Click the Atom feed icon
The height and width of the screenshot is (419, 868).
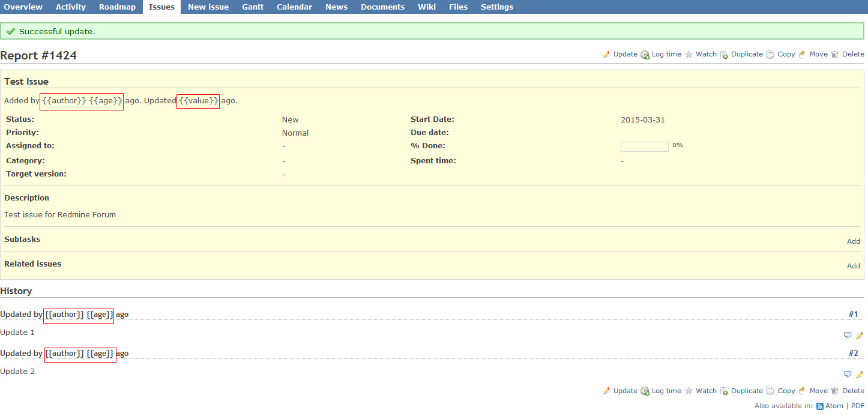pyautogui.click(x=820, y=406)
